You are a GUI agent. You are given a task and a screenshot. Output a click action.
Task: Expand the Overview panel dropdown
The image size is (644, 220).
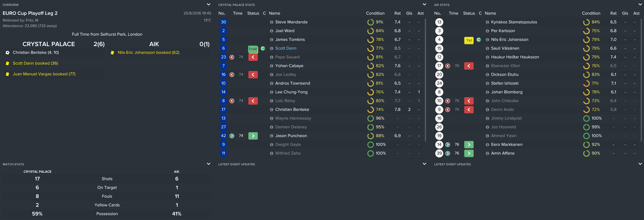208,5
